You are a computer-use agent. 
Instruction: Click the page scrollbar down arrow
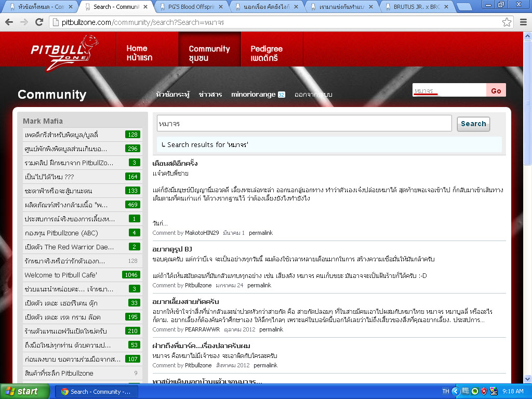click(528, 379)
